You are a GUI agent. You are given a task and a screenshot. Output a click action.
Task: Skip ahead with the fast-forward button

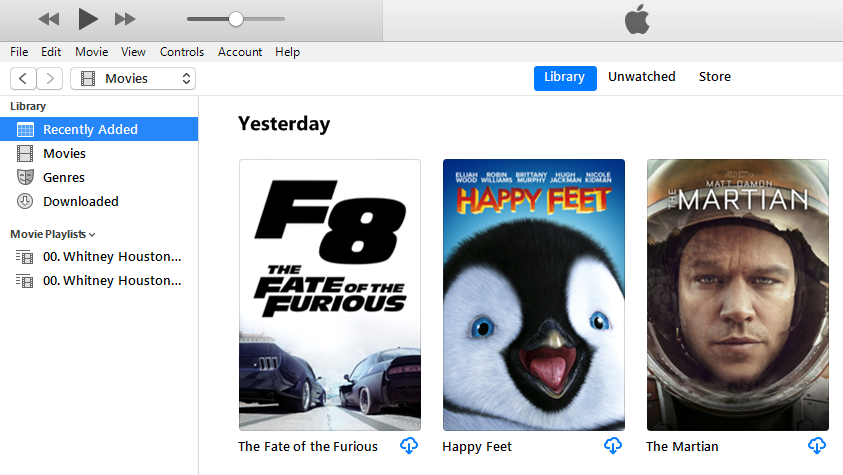(x=125, y=19)
